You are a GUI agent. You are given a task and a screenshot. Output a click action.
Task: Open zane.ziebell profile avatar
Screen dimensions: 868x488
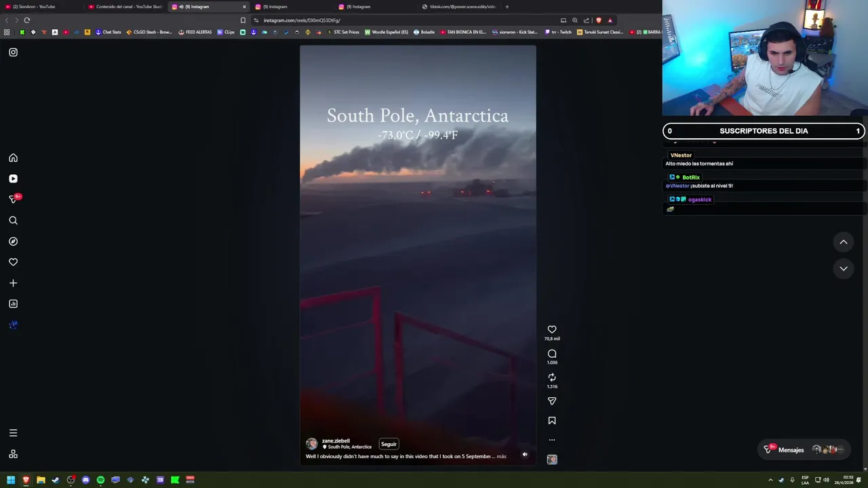(312, 444)
